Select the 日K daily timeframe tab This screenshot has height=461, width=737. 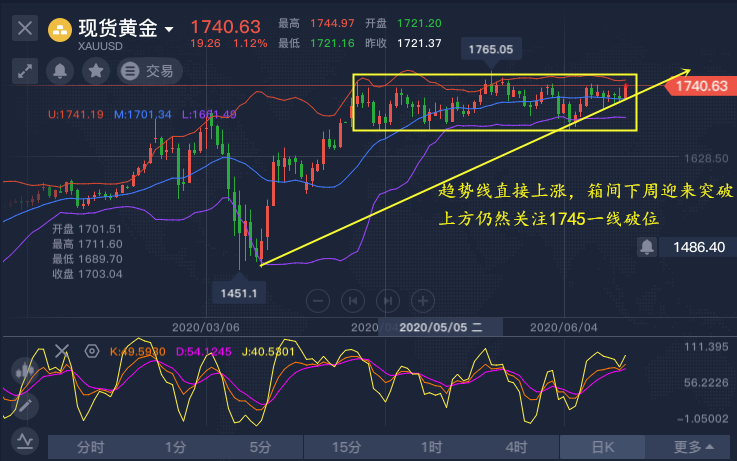[602, 447]
